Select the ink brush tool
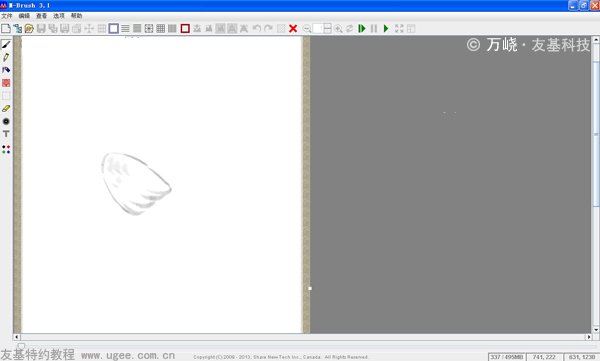600x361 pixels. [6, 45]
